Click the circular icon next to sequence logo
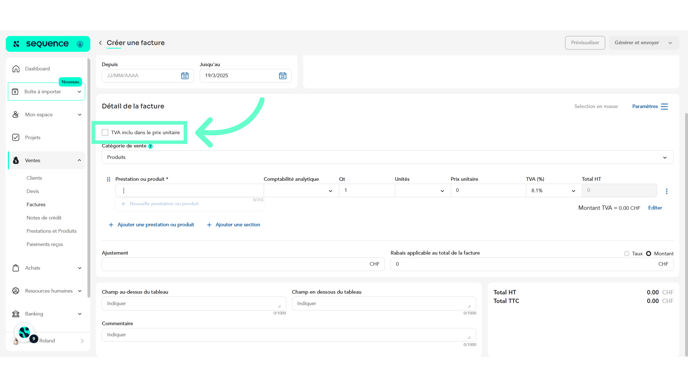Image resolution: width=688 pixels, height=387 pixels. (80, 44)
